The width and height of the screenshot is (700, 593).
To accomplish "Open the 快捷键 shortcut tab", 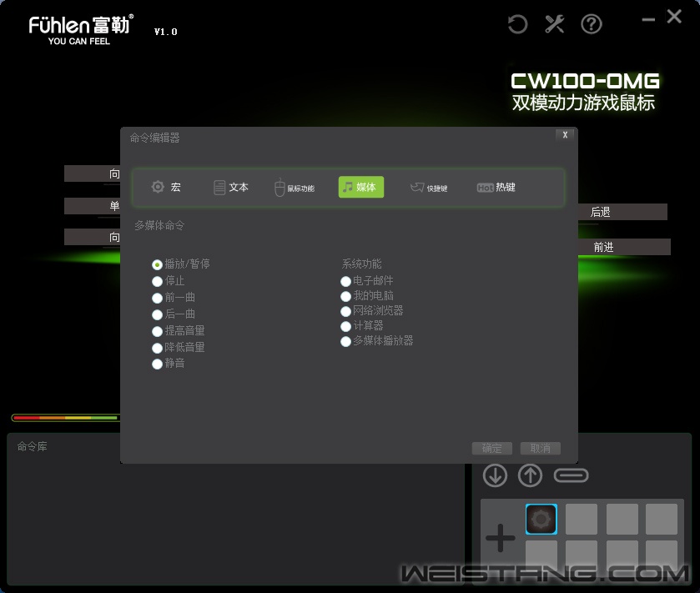I will tap(429, 188).
